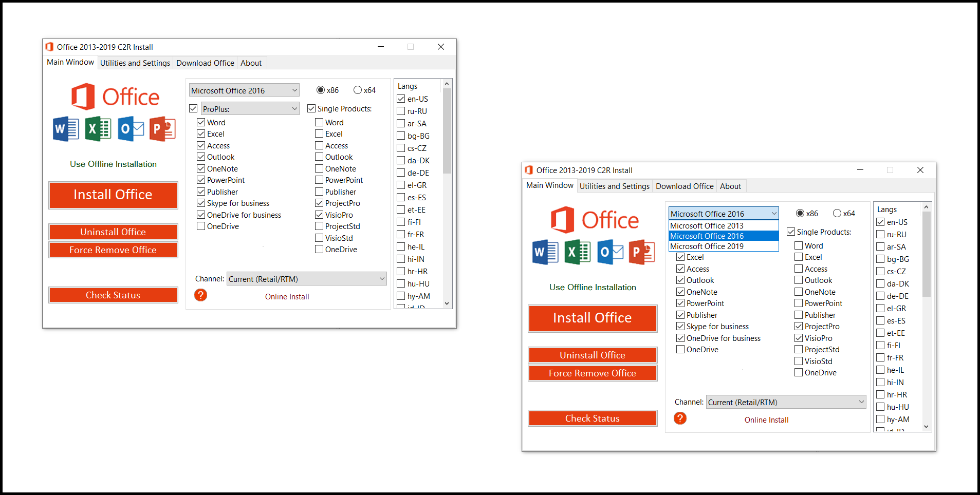Click Check Status in left window

(x=113, y=295)
